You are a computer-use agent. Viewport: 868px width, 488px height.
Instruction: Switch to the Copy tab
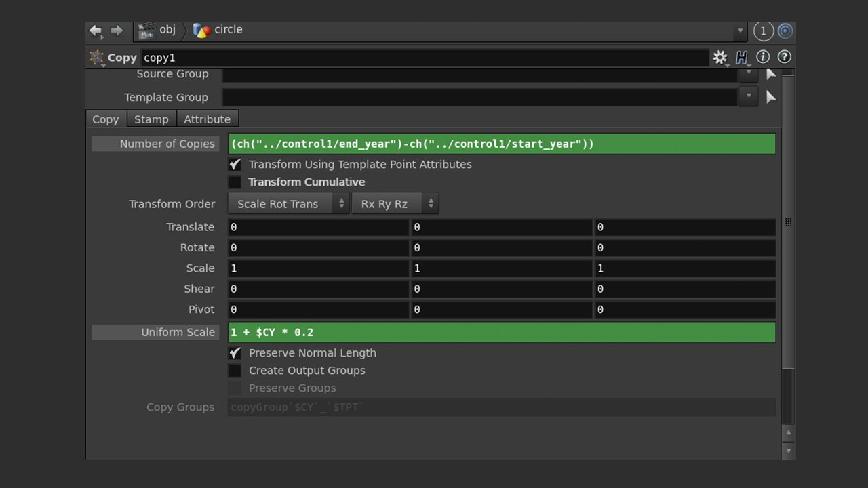point(106,119)
